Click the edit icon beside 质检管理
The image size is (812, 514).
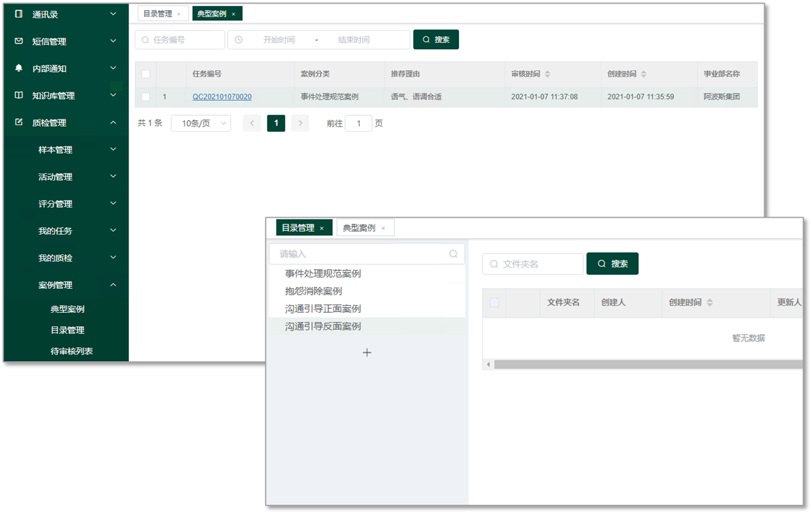[x=18, y=122]
